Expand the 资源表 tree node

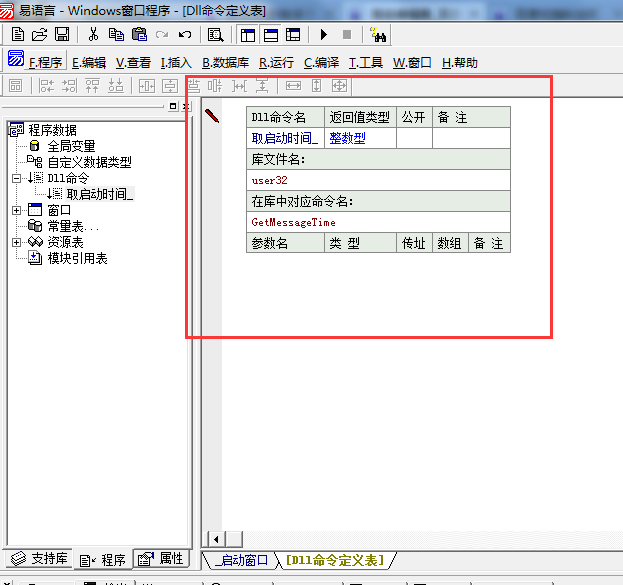17,242
